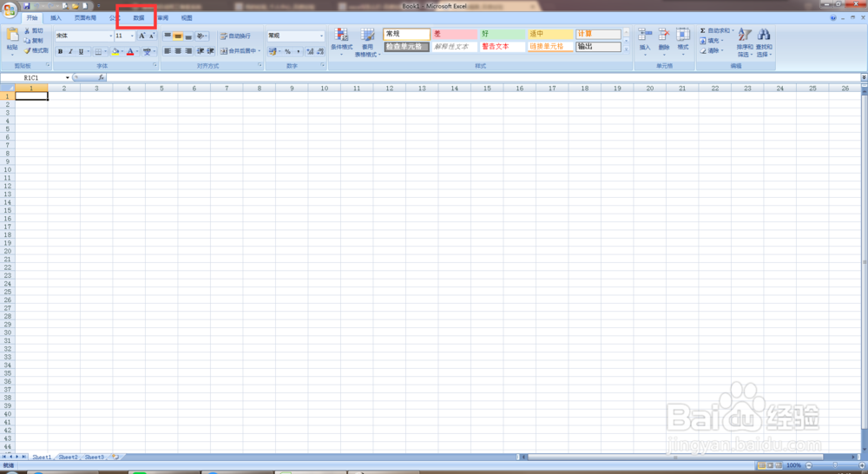Open Sort and Filter (排序和筛选)
This screenshot has height=474, width=868.
point(745,42)
